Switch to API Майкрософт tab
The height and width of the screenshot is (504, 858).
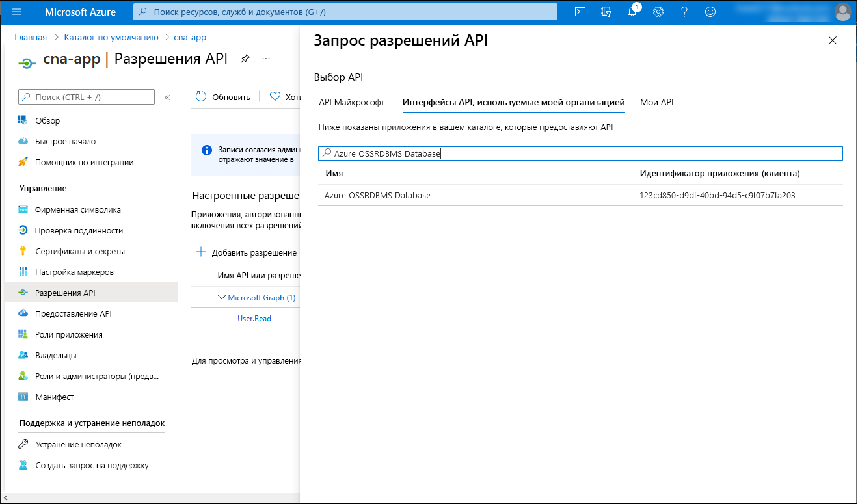[351, 102]
